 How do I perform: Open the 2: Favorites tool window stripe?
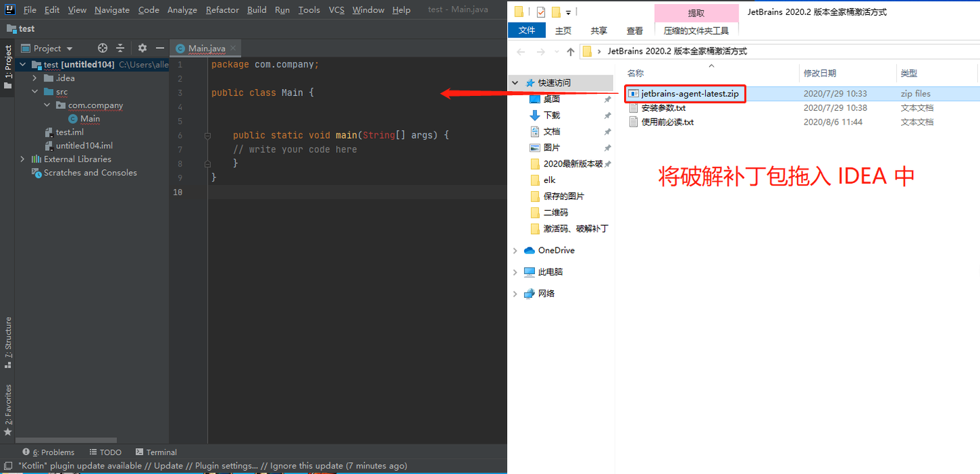pyautogui.click(x=8, y=409)
